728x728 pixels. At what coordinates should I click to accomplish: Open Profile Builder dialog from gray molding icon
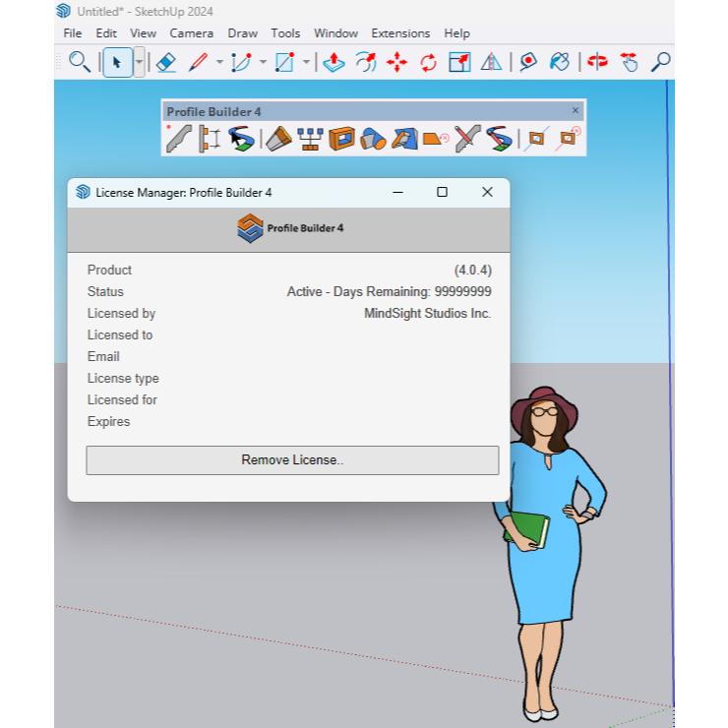pos(179,139)
